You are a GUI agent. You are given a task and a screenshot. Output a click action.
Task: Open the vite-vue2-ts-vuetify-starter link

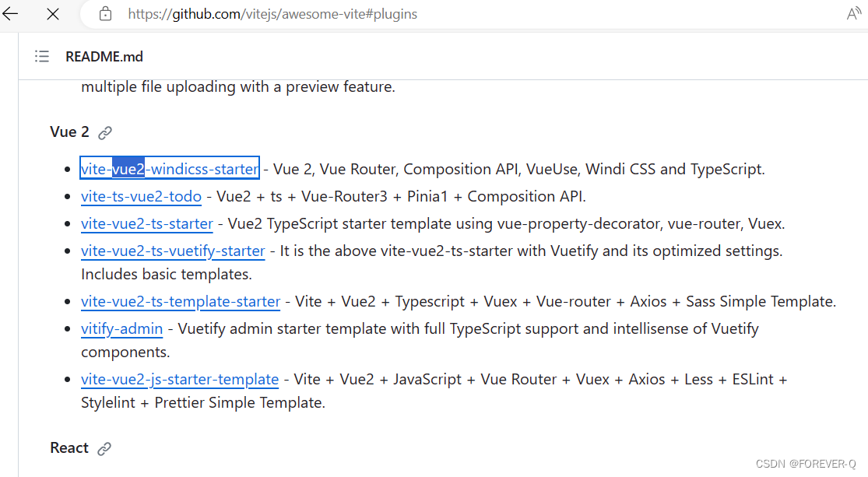[173, 251]
